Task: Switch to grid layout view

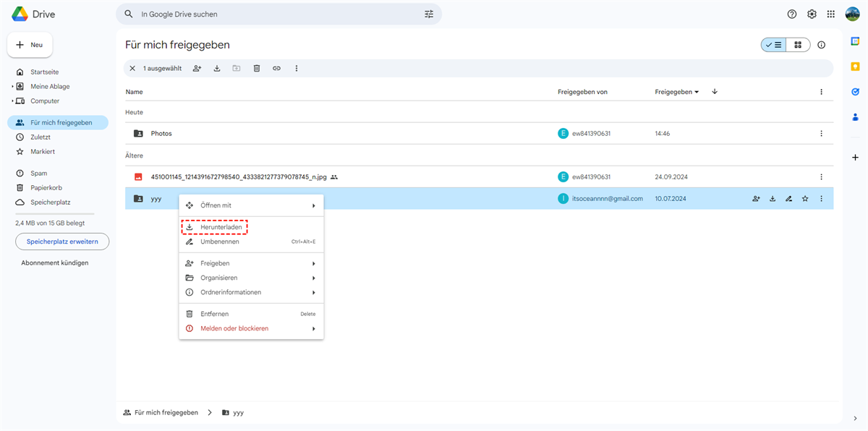Action: [798, 45]
